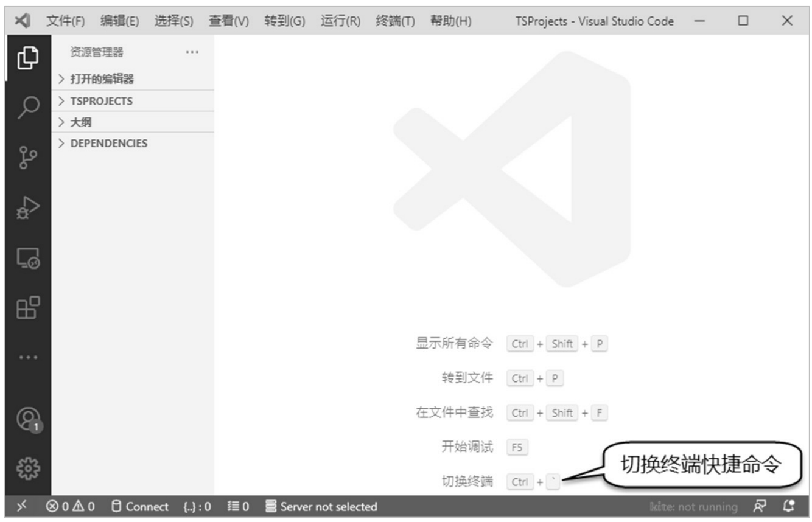Open the Manage gear icon
Screen dimensions: 812x522
point(28,468)
